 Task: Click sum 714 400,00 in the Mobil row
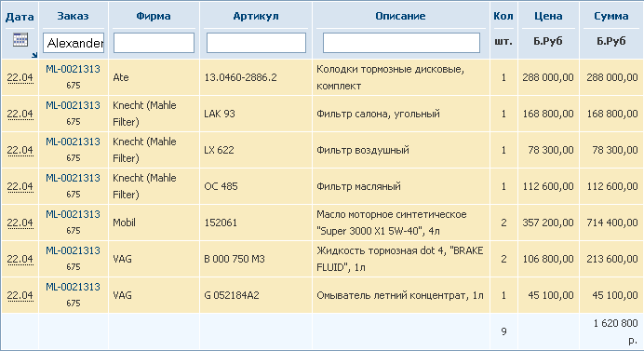click(612, 223)
